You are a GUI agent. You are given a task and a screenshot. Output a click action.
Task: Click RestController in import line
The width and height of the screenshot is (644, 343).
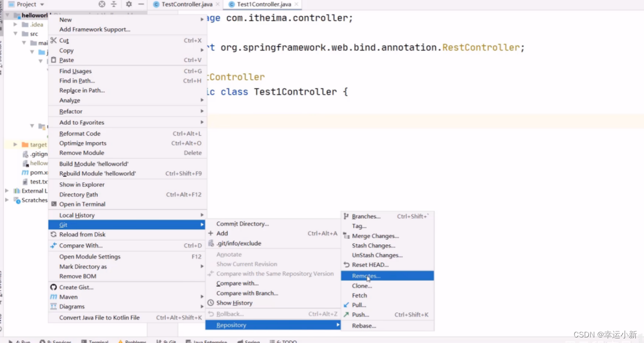(481, 48)
